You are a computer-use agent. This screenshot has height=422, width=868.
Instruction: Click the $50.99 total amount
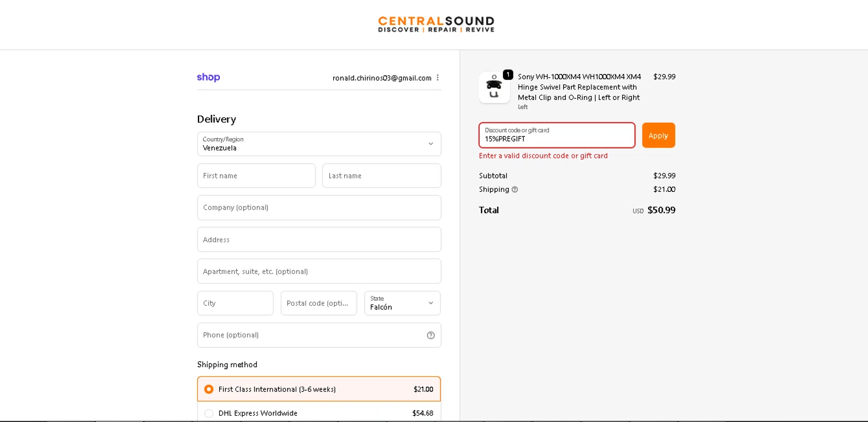(661, 210)
